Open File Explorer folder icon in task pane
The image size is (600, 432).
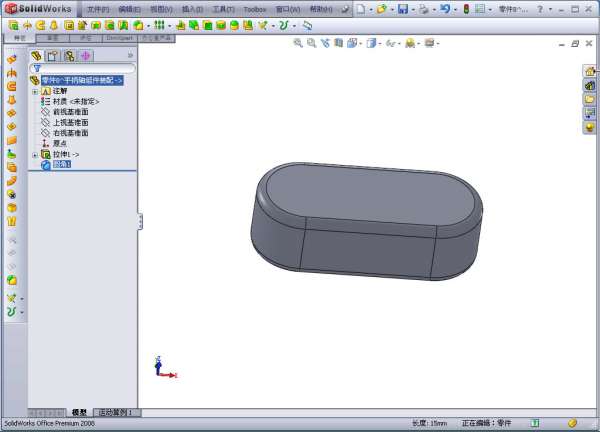(589, 99)
